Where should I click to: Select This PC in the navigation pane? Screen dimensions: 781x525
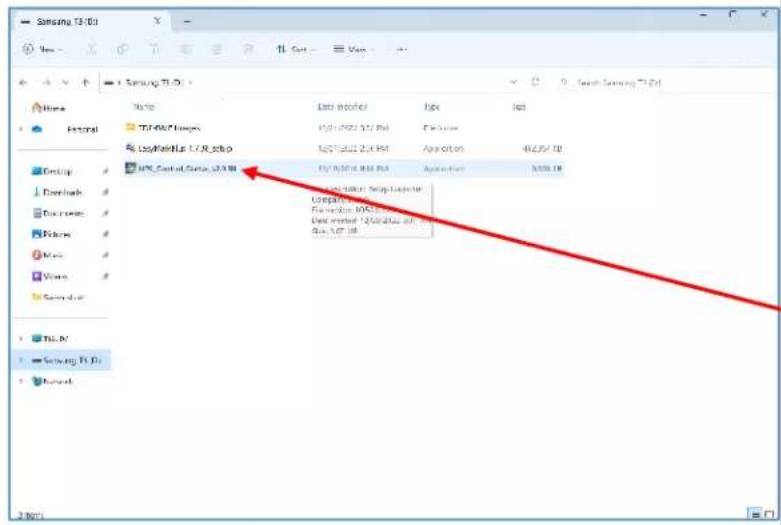(50, 339)
